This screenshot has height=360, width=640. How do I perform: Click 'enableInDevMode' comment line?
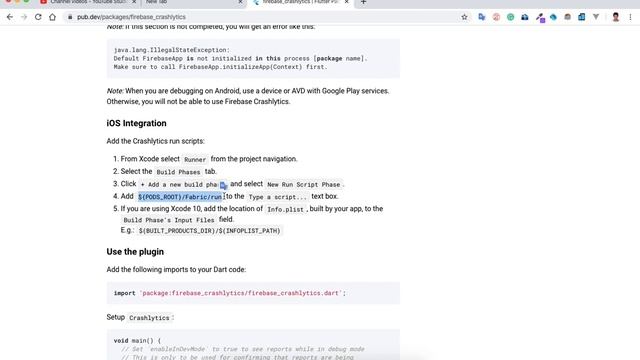tap(242, 349)
